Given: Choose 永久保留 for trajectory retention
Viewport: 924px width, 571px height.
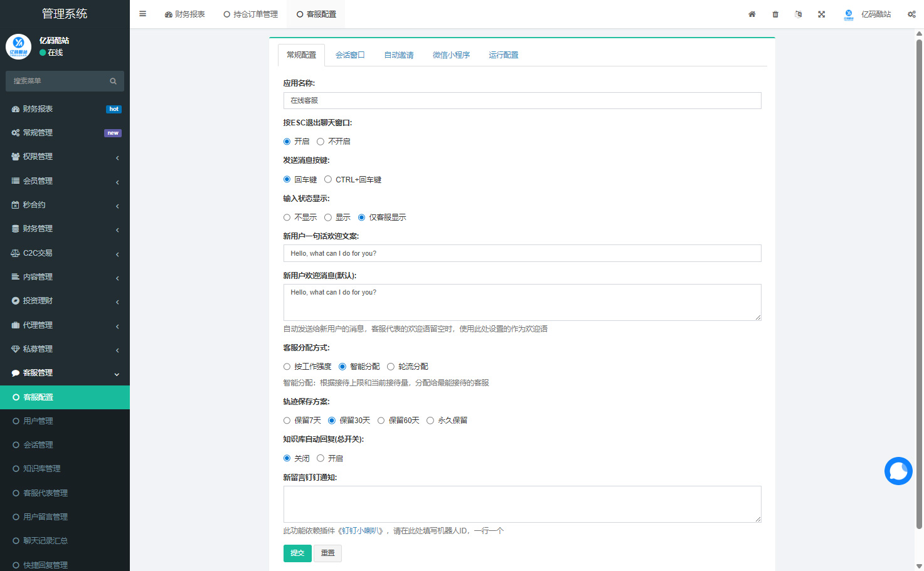Looking at the screenshot, I should [x=430, y=420].
